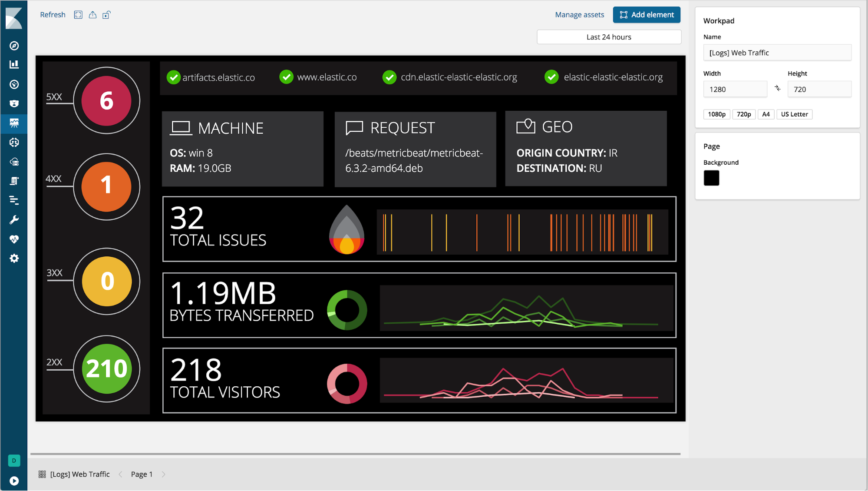
Task: Click the Share/export icon in toolbar
Action: 92,14
